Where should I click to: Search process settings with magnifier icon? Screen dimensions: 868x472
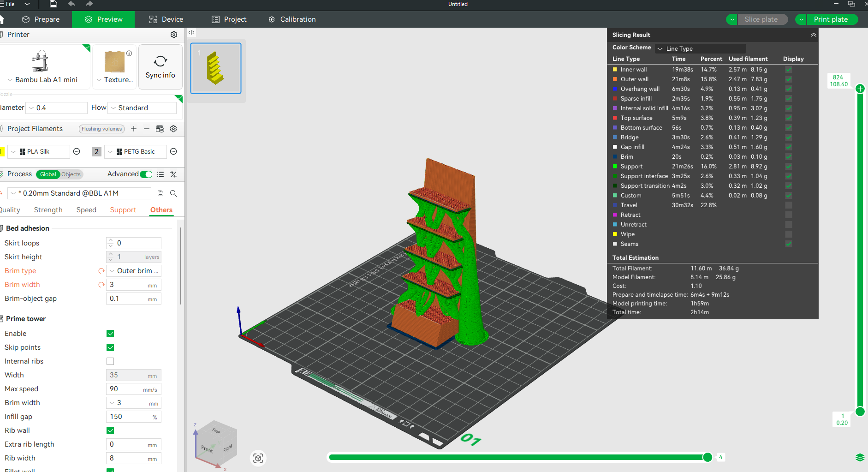coord(173,193)
